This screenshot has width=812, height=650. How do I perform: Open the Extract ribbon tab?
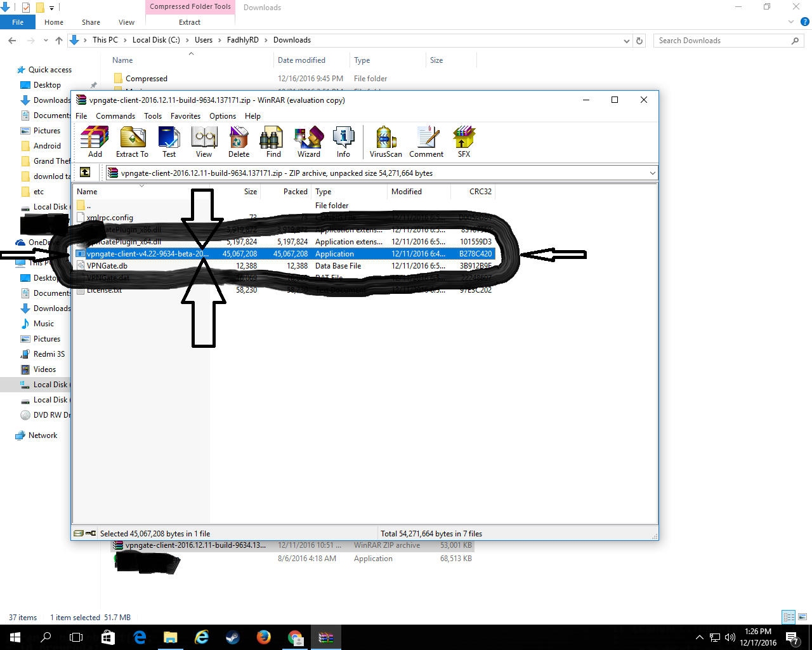(x=190, y=22)
